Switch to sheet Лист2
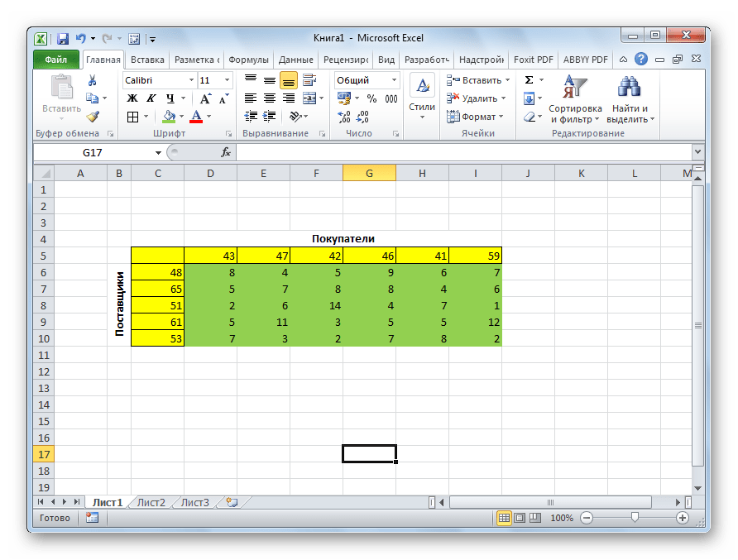The height and width of the screenshot is (560, 738). [x=151, y=503]
